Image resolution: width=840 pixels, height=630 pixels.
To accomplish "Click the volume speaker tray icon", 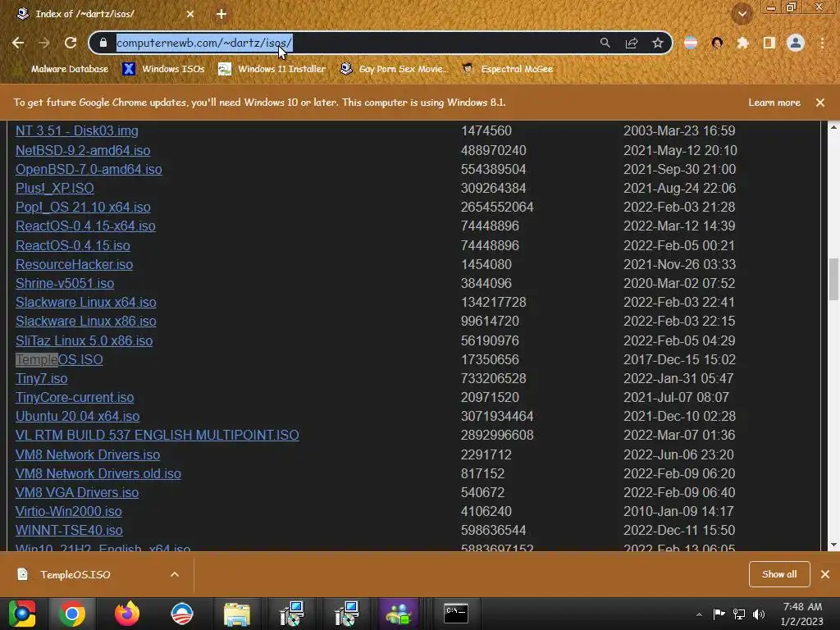I will (x=759, y=614).
